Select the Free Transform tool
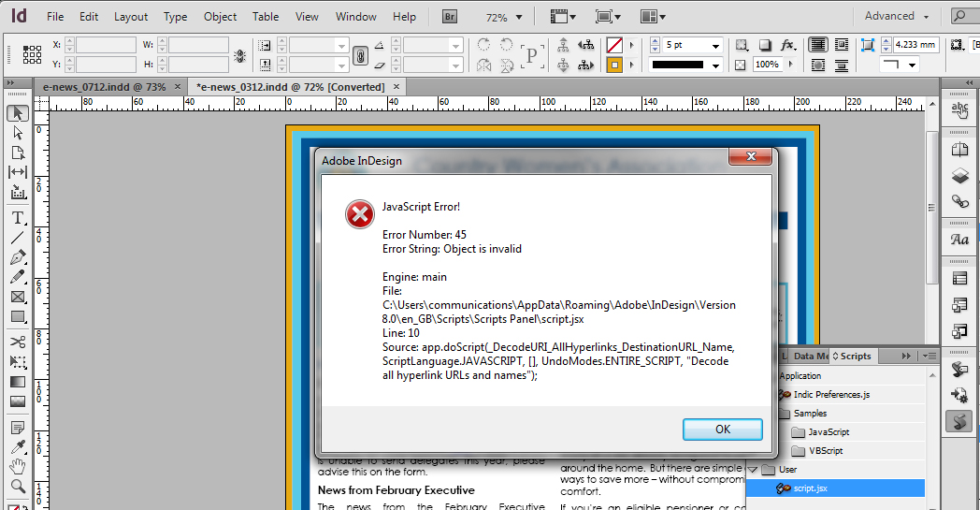The image size is (980, 510). pyautogui.click(x=18, y=362)
